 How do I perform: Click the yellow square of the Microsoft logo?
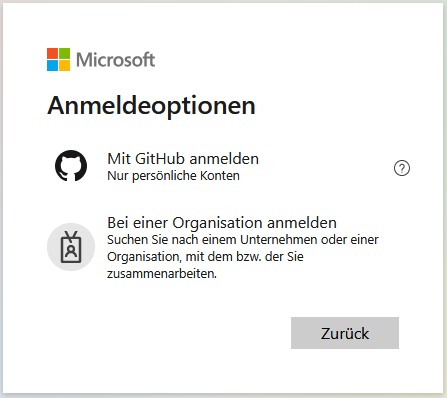(x=65, y=66)
